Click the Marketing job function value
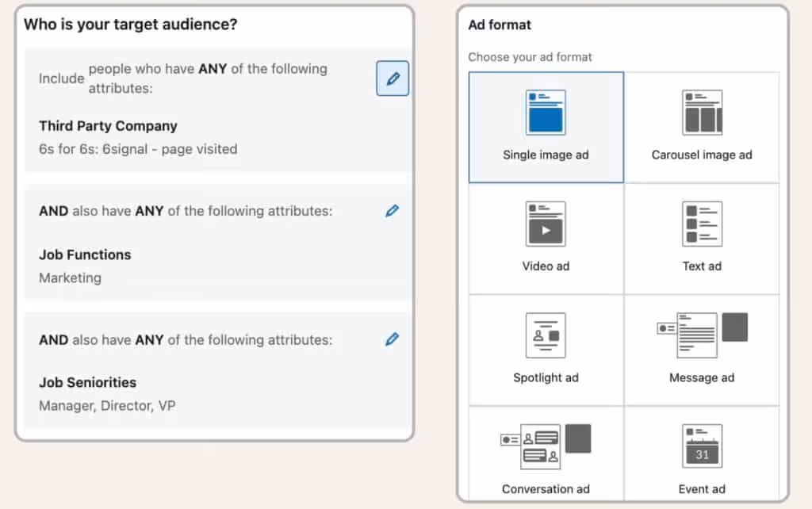This screenshot has height=509, width=812. [70, 278]
